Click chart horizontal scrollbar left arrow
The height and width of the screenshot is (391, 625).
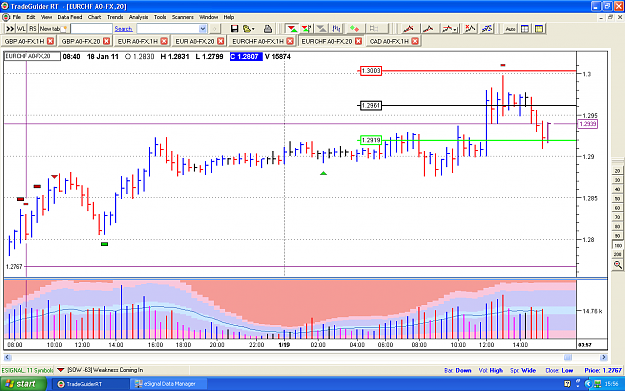pos(7,358)
